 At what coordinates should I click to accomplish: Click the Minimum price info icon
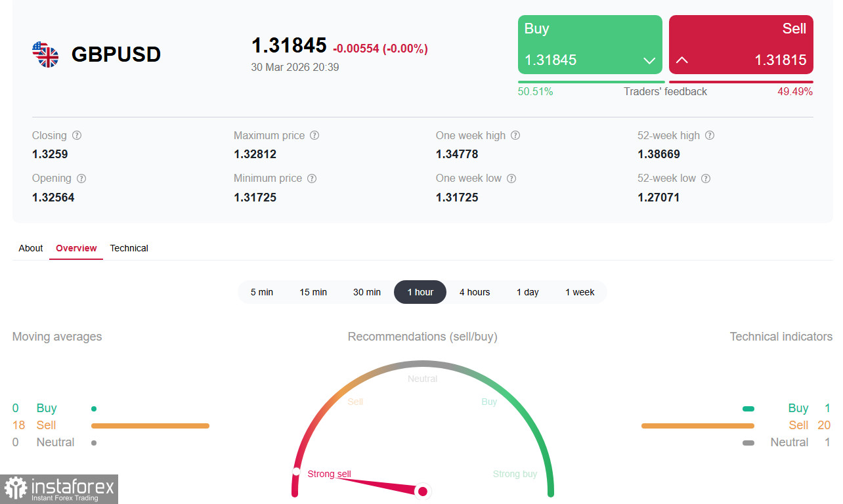click(x=311, y=178)
